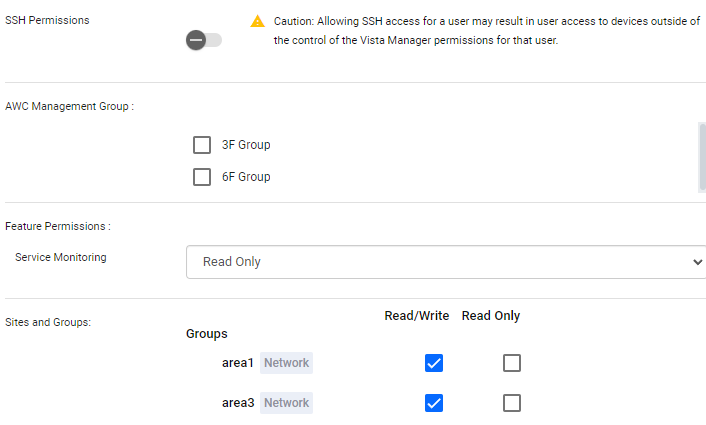Enable Read Only for area3
Image resolution: width=706 pixels, height=425 pixels.
[x=512, y=403]
